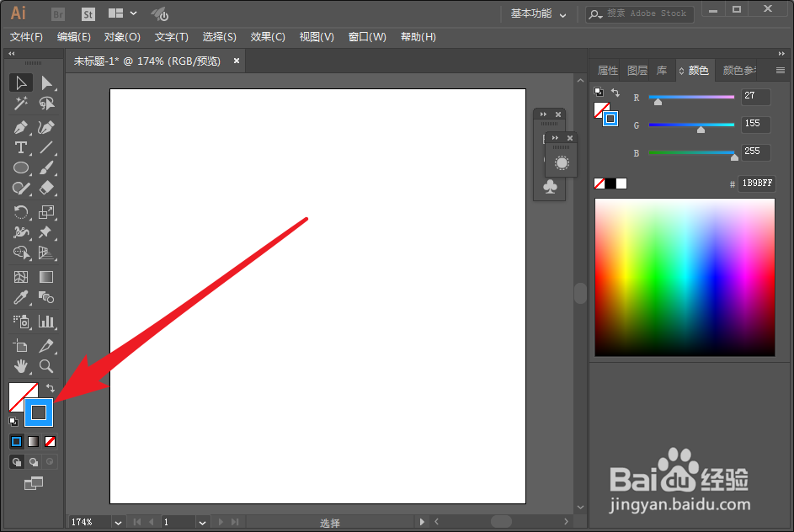Open the artboard number dropdown
The height and width of the screenshot is (532, 794).
[x=202, y=523]
